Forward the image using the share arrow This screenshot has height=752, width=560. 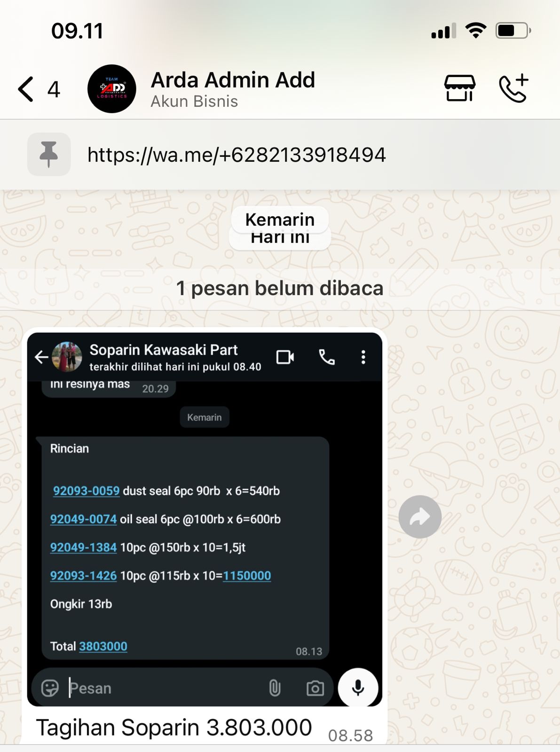(420, 517)
